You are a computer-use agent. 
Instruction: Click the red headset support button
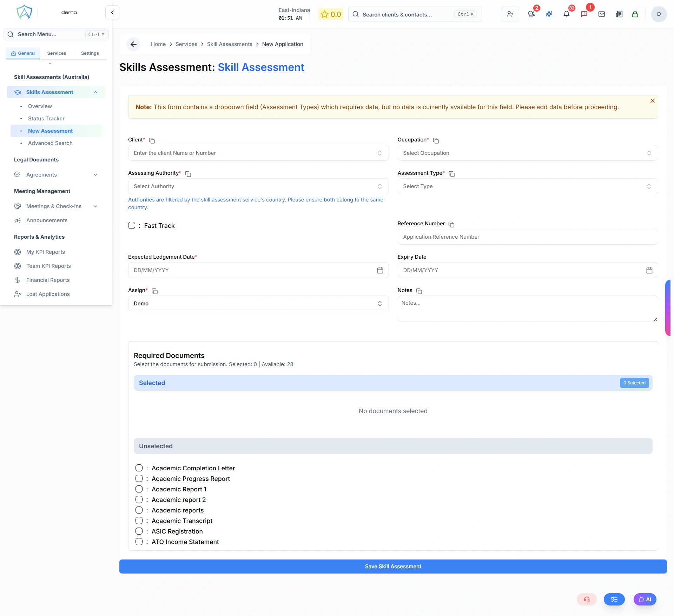pyautogui.click(x=587, y=600)
